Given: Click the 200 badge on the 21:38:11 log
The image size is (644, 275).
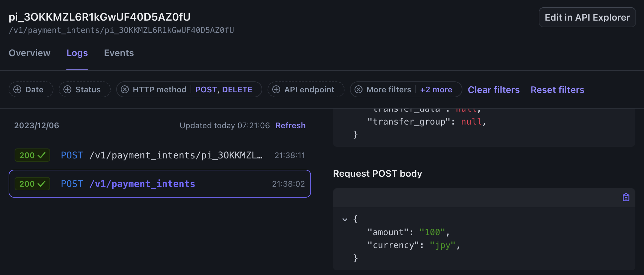Looking at the screenshot, I should pyautogui.click(x=32, y=155).
